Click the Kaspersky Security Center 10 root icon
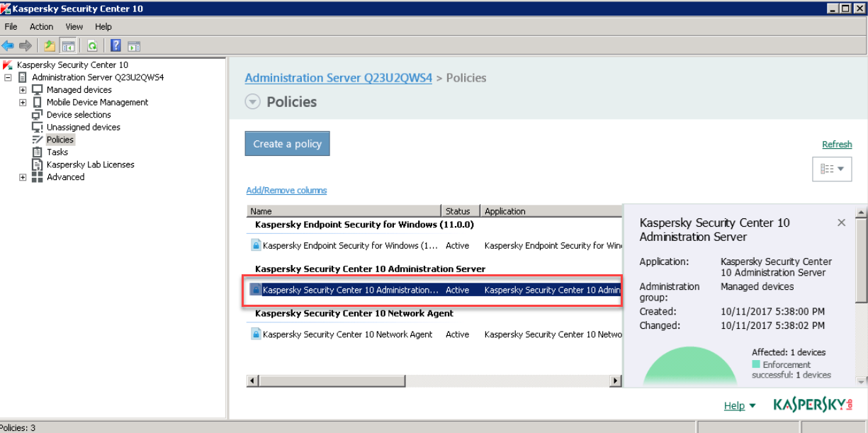Viewport: 868px width, 433px height. click(x=8, y=64)
